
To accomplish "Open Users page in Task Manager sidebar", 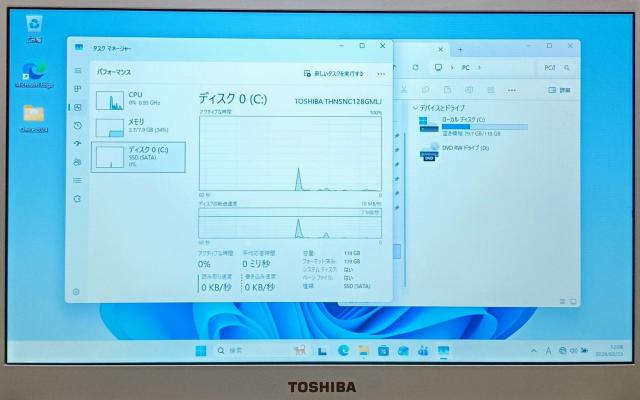I will pyautogui.click(x=78, y=162).
